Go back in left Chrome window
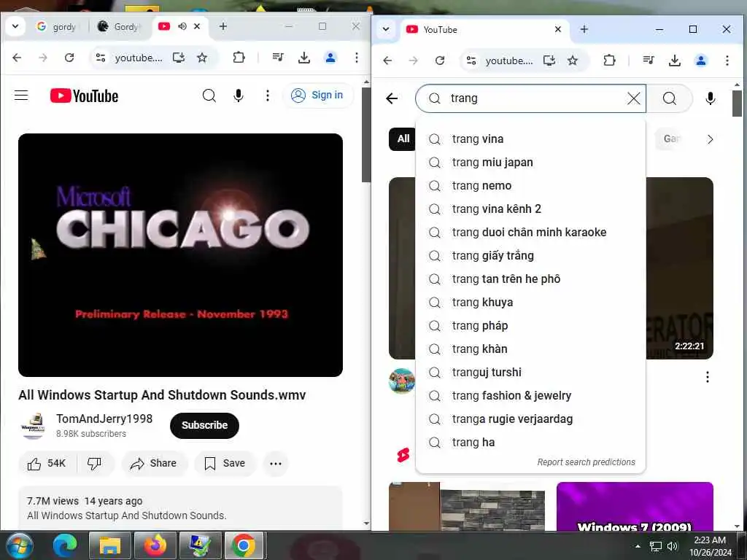Viewport: 747px width, 560px height. (x=18, y=58)
